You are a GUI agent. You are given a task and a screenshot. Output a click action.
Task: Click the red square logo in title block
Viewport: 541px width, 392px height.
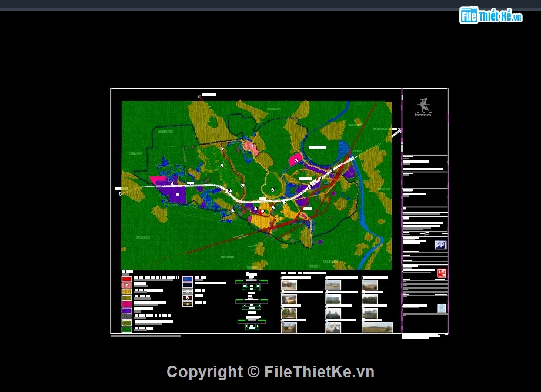point(442,273)
